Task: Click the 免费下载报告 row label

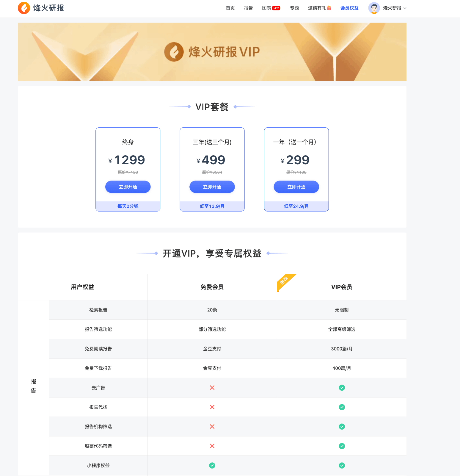Action: pyautogui.click(x=98, y=368)
